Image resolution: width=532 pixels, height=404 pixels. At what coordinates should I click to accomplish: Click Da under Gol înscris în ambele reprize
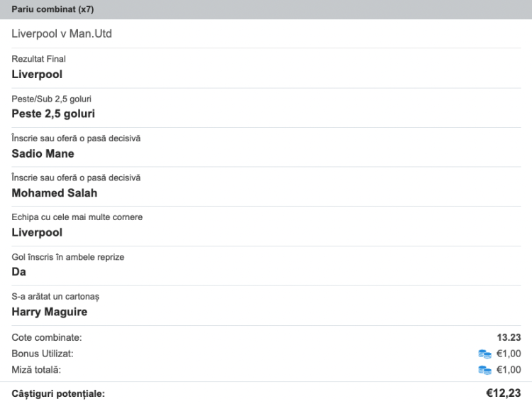click(x=19, y=272)
